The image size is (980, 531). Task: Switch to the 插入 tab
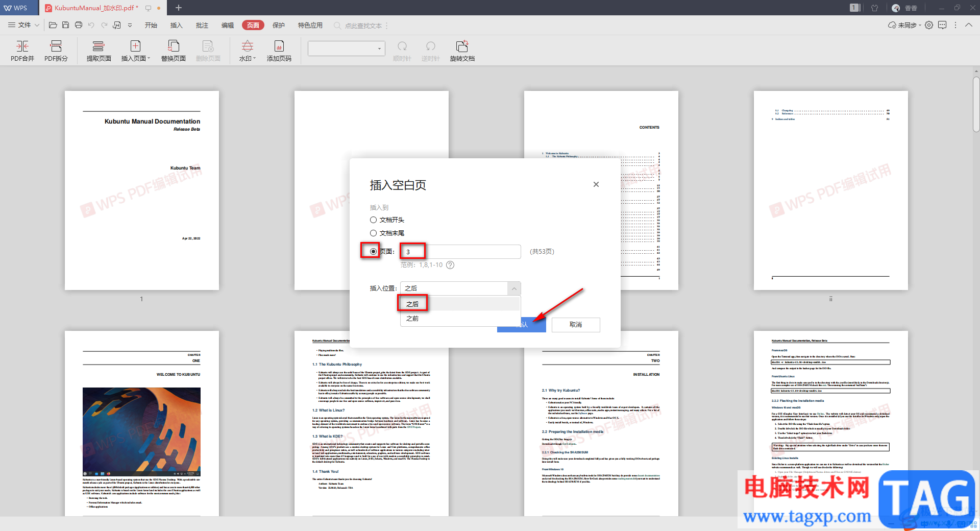pyautogui.click(x=176, y=25)
